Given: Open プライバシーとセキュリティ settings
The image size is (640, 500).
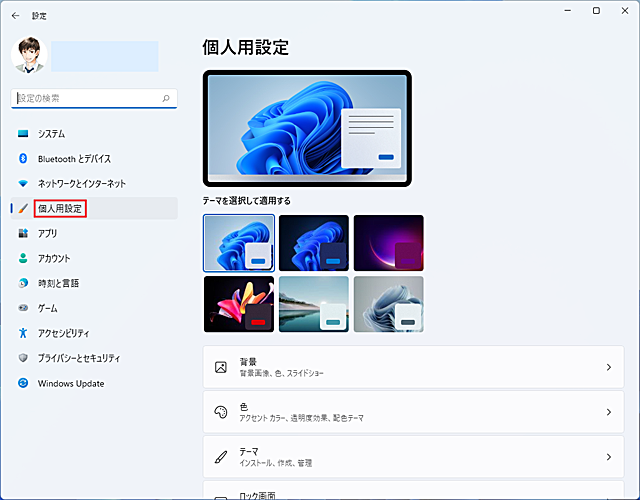Looking at the screenshot, I should point(94,358).
